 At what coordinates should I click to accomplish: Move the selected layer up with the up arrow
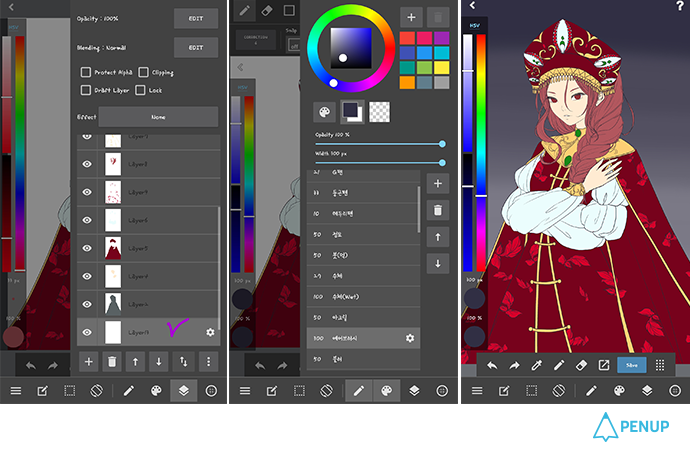135,362
